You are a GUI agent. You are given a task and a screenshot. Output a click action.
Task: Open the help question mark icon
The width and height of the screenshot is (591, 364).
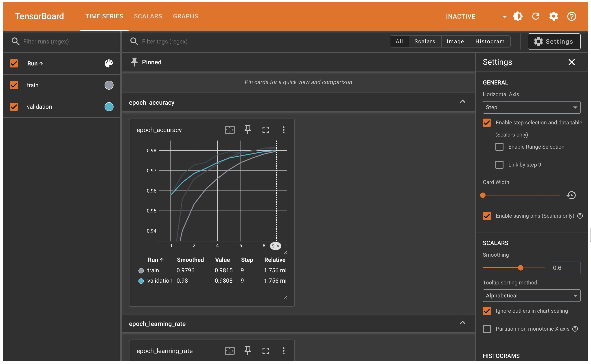point(571,16)
